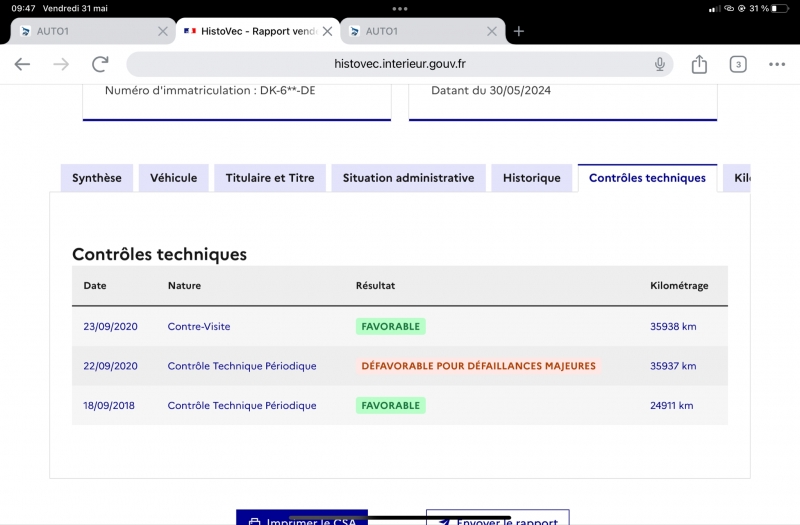Click the Contrôle Technique Périodique cell of 18/09/2018
Viewport: 800px width, 525px height.
pos(242,406)
